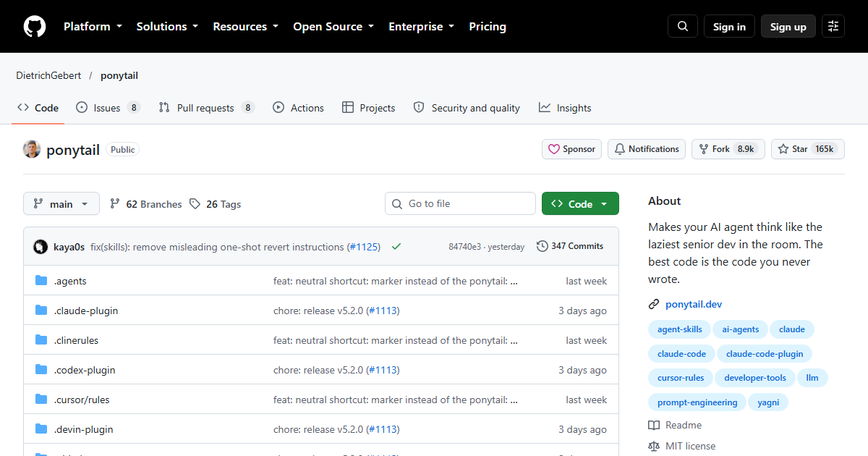Click the tag icon beside 26 Tags

pos(195,204)
